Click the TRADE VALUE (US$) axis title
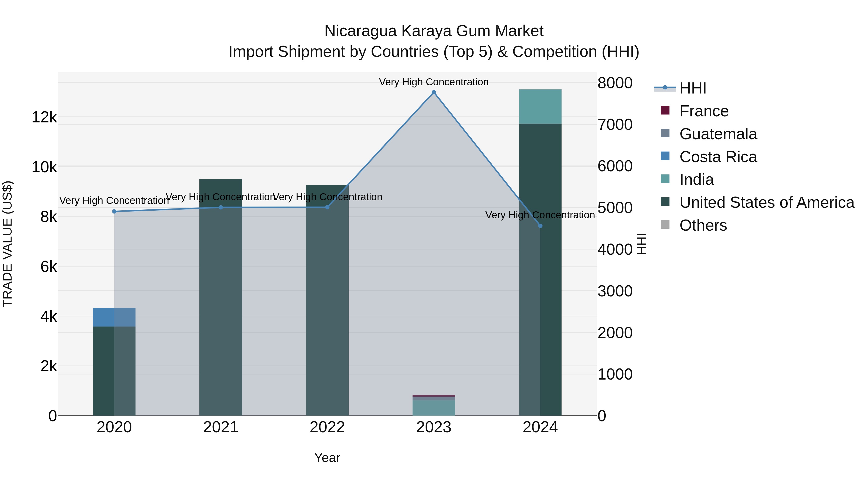Image resolution: width=868 pixels, height=488 pixels. (x=7, y=244)
